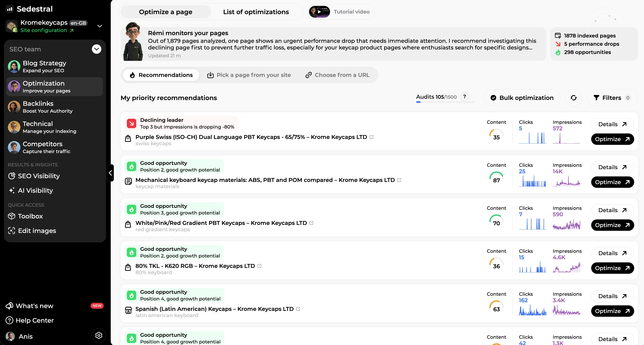Click the article icon beside keycap materials title
Viewport: 644px width, 345px height.
tap(128, 181)
